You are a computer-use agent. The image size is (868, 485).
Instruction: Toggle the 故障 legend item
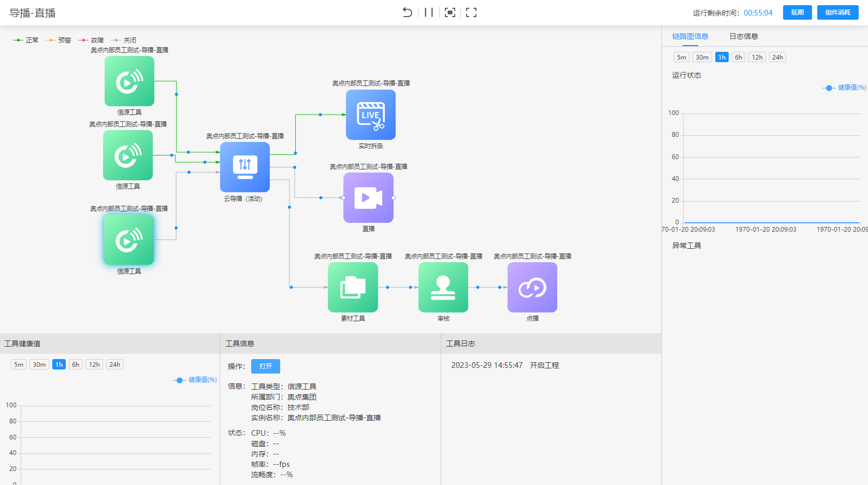click(x=91, y=40)
